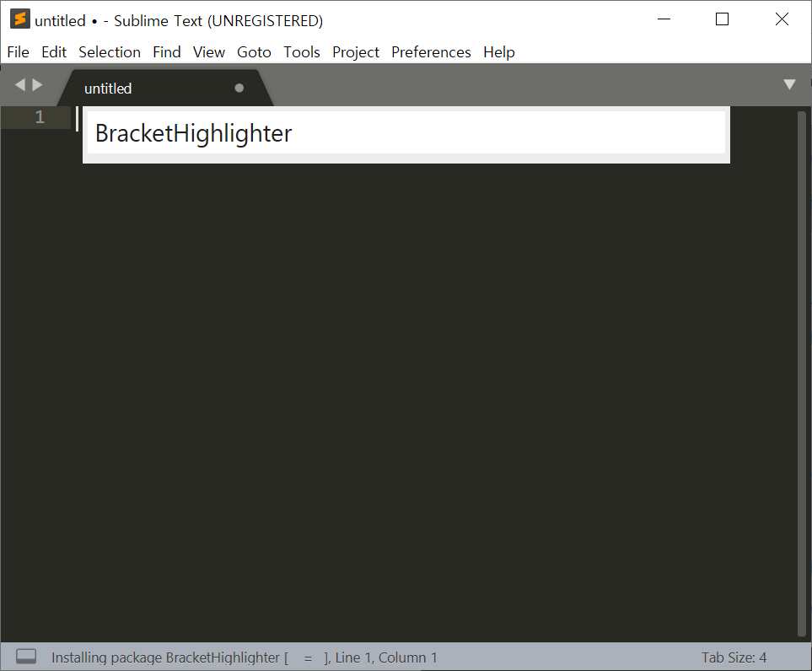Open the Selection menu
This screenshot has height=671, width=812.
pyautogui.click(x=110, y=52)
